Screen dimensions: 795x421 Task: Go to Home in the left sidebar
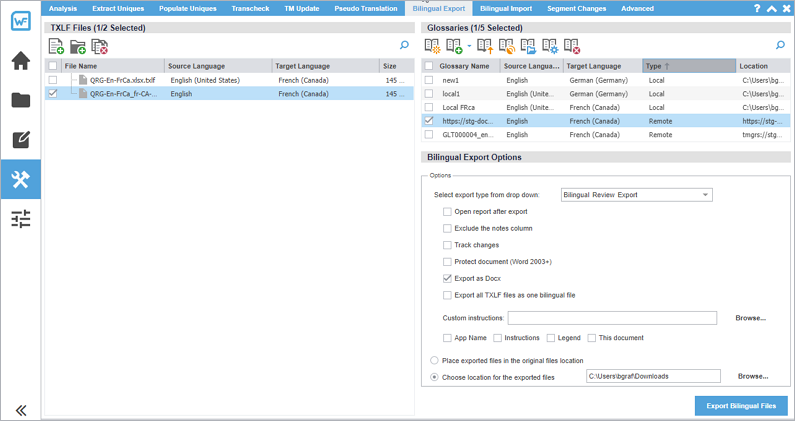21,61
